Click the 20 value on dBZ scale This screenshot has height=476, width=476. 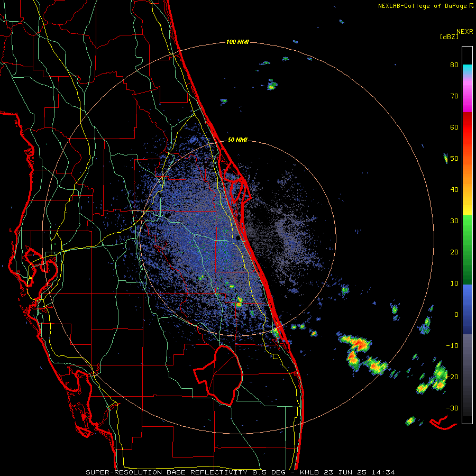pos(454,252)
